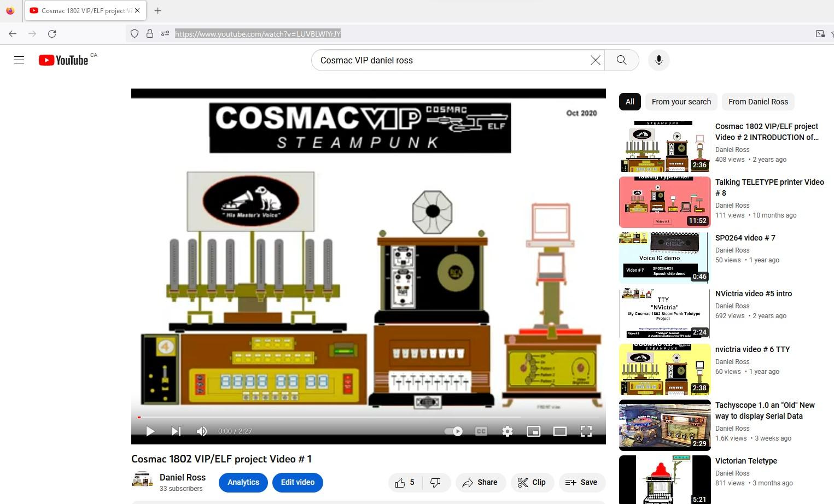View site security padlock info
834x504 pixels.
[150, 34]
